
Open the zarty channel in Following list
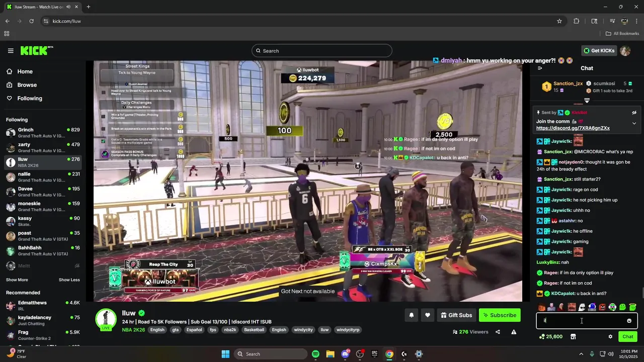pyautogui.click(x=43, y=147)
